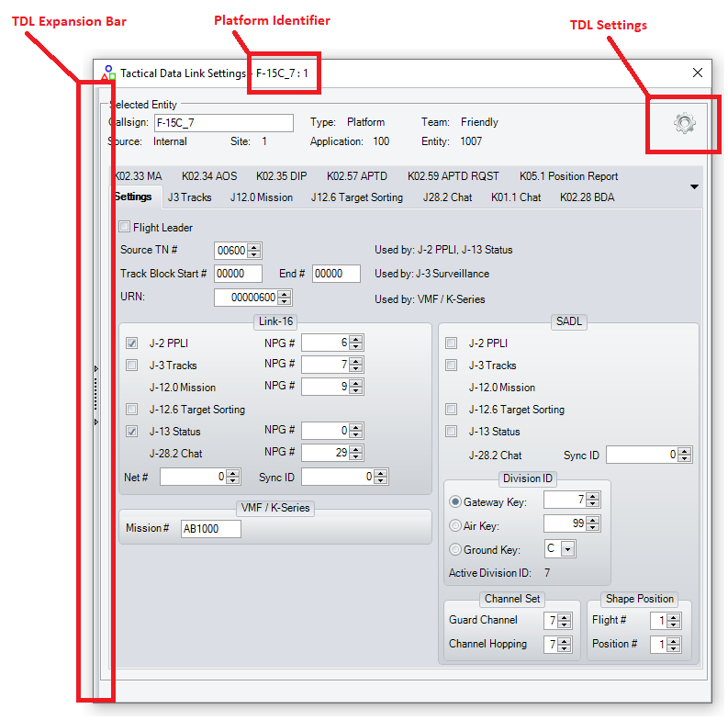Click the Mission # input field

[x=211, y=529]
